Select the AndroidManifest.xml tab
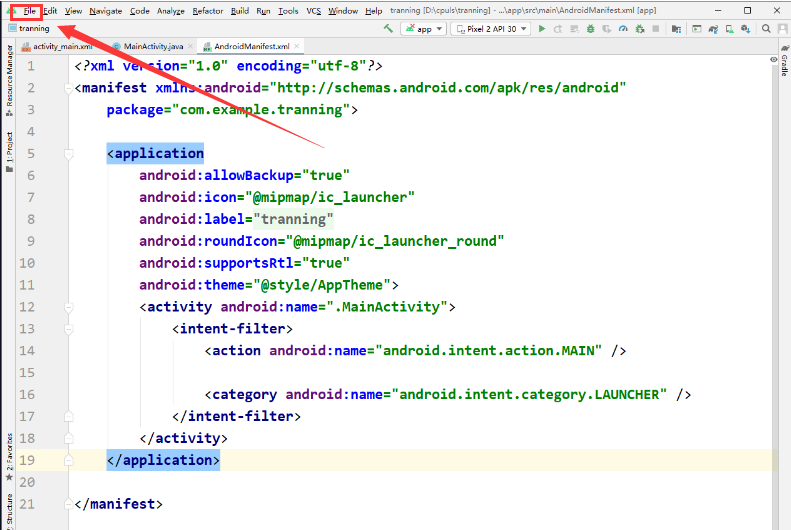The height and width of the screenshot is (530, 791). click(x=251, y=46)
